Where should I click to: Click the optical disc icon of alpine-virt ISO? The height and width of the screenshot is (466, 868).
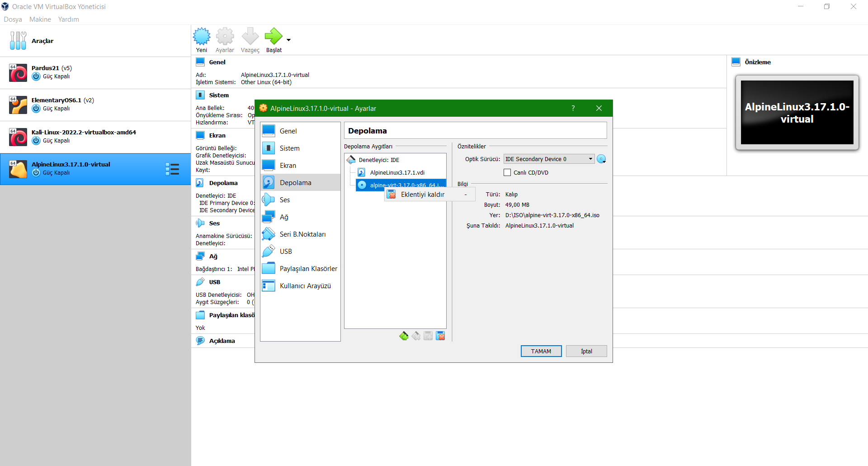362,185
